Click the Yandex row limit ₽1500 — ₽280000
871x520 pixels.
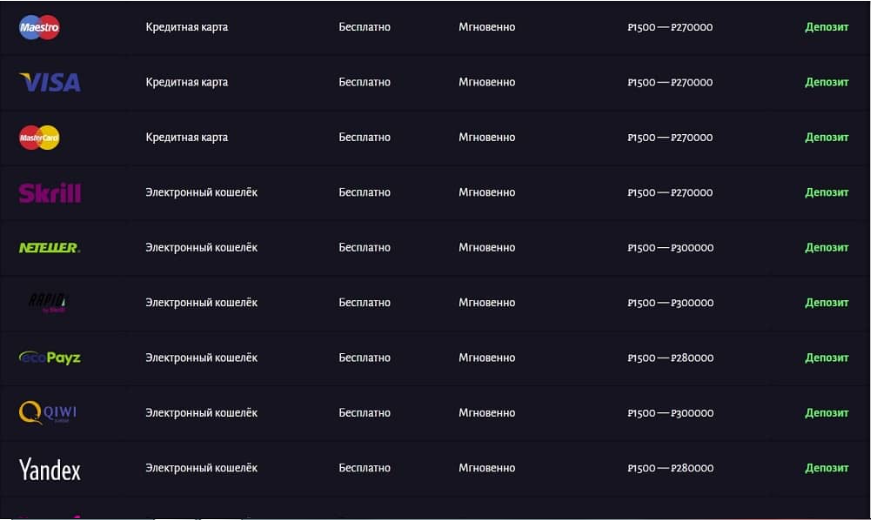point(670,468)
